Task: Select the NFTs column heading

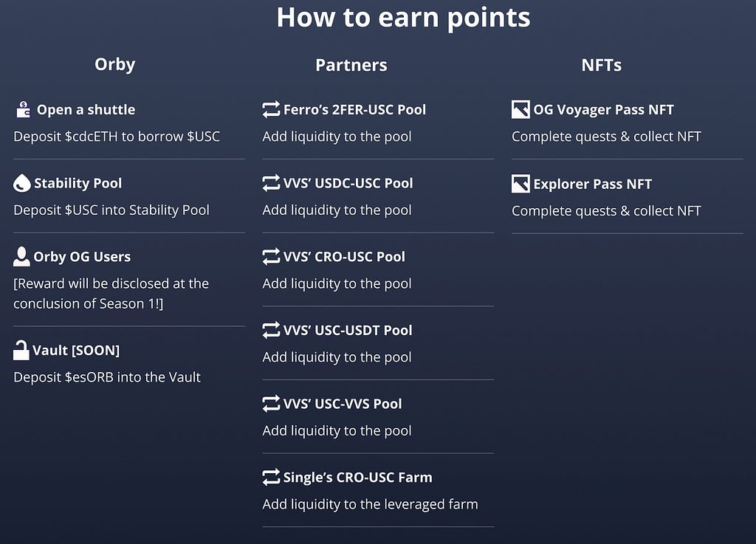Action: [601, 65]
